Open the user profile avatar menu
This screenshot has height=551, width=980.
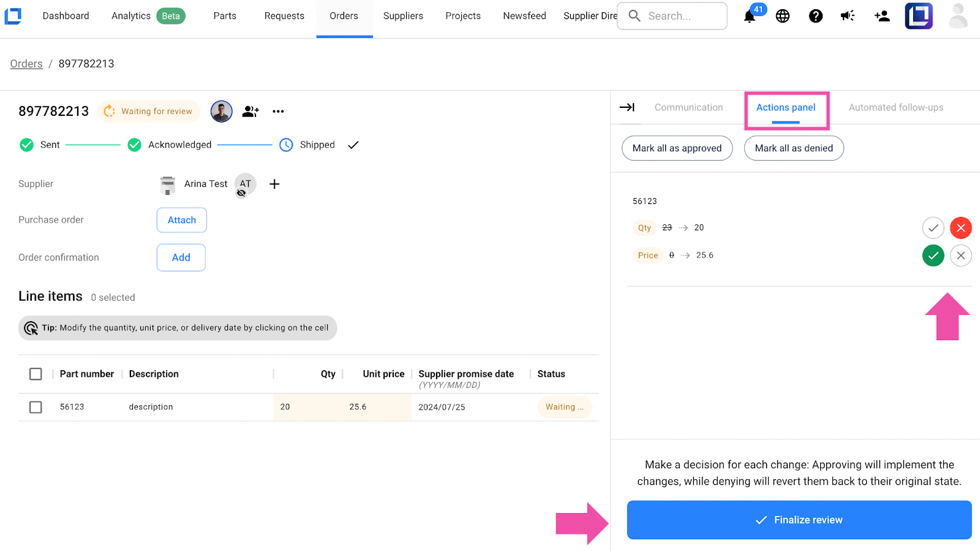(x=958, y=17)
